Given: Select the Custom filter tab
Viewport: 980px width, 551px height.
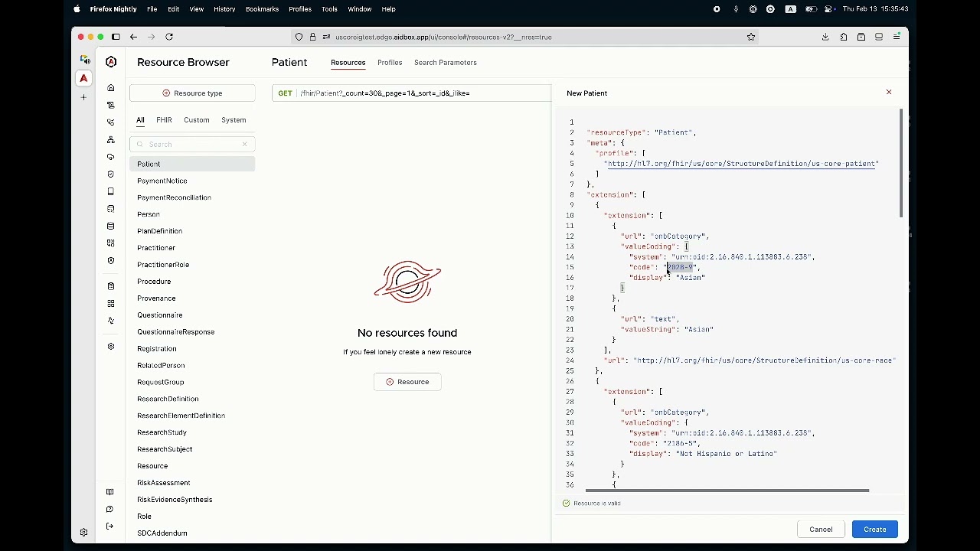Looking at the screenshot, I should 197,120.
